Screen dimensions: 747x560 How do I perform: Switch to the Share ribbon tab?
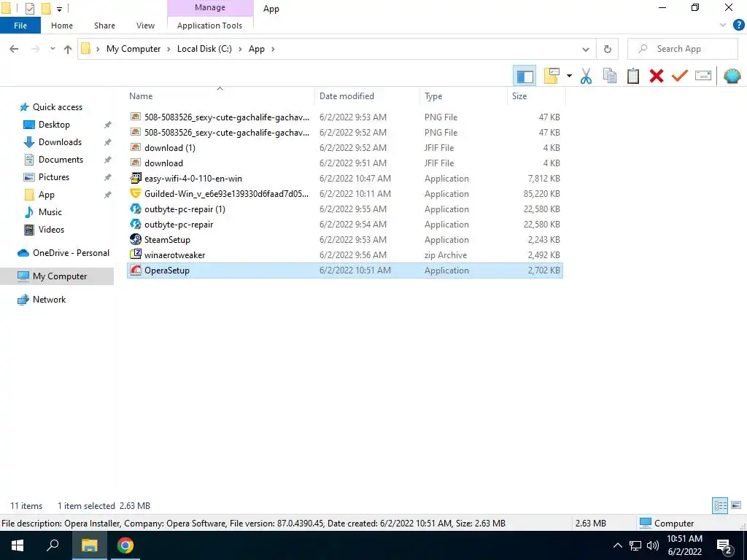point(104,26)
